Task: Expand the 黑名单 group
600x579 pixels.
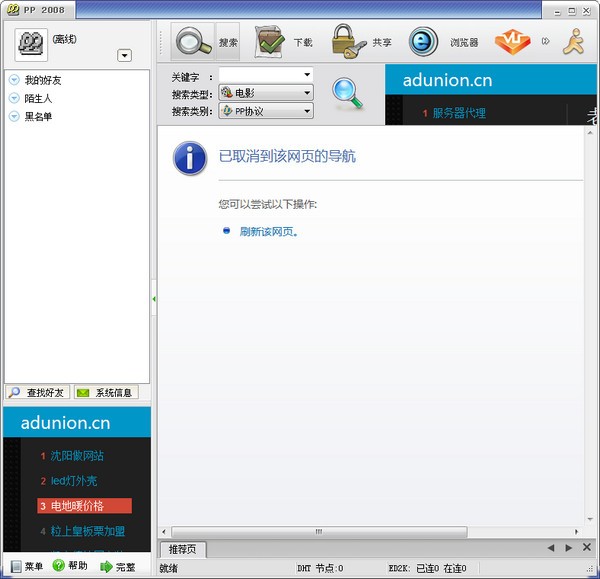Action: click(14, 116)
